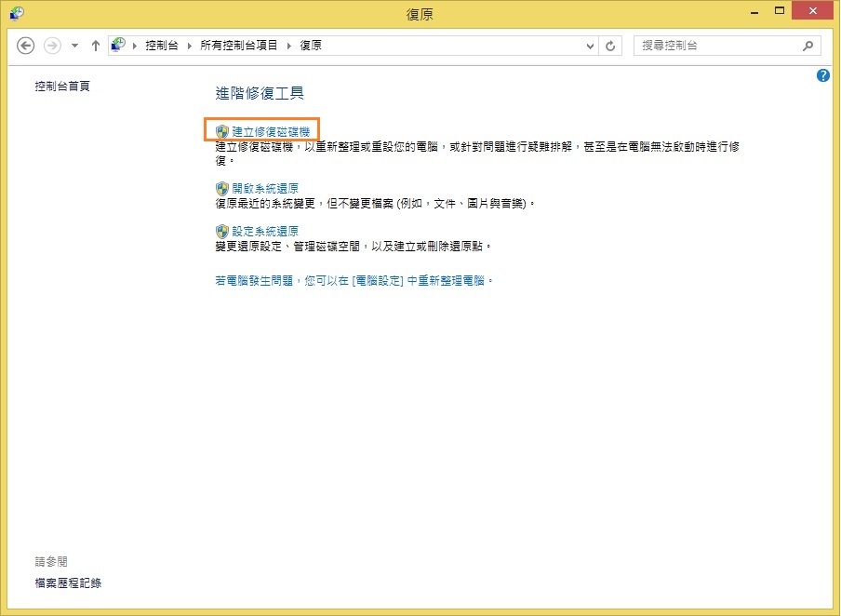
Task: Open help with the blue question icon
Action: 822,75
